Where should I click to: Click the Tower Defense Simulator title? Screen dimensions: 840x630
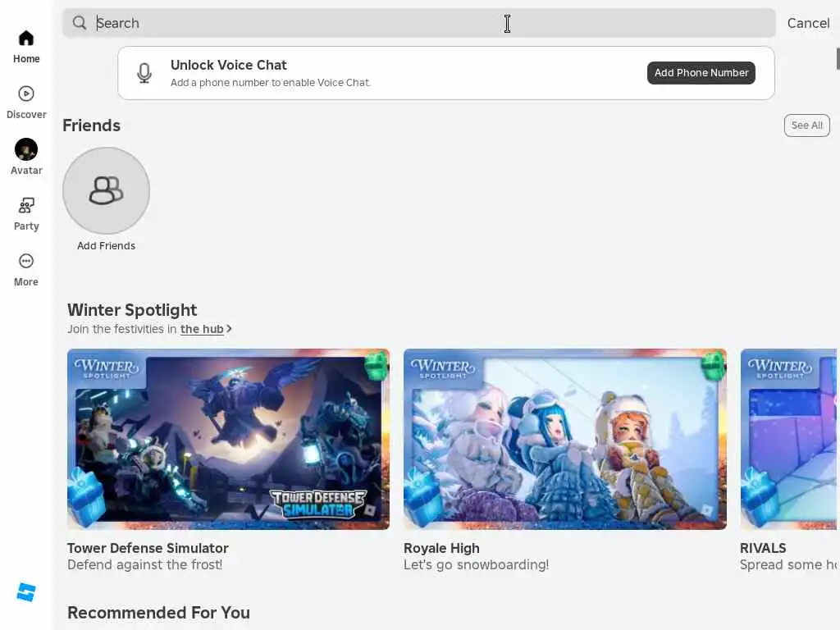148,548
